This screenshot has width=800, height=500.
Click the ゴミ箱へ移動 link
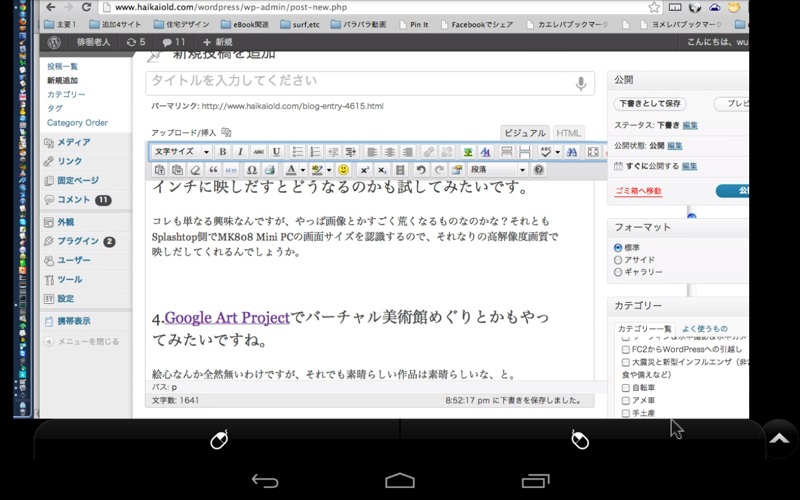(x=638, y=191)
